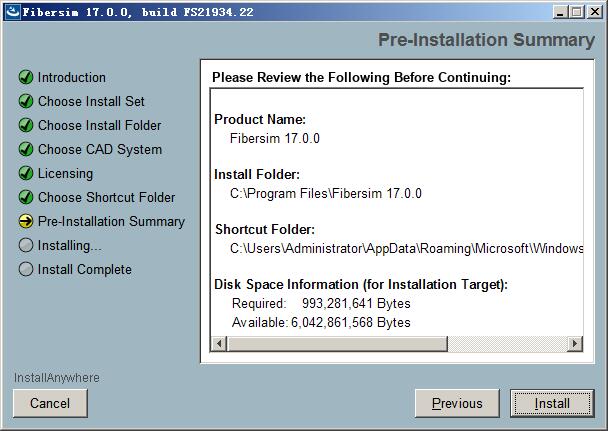Go back using the Previous button
This screenshot has width=608, height=431.
(x=457, y=403)
